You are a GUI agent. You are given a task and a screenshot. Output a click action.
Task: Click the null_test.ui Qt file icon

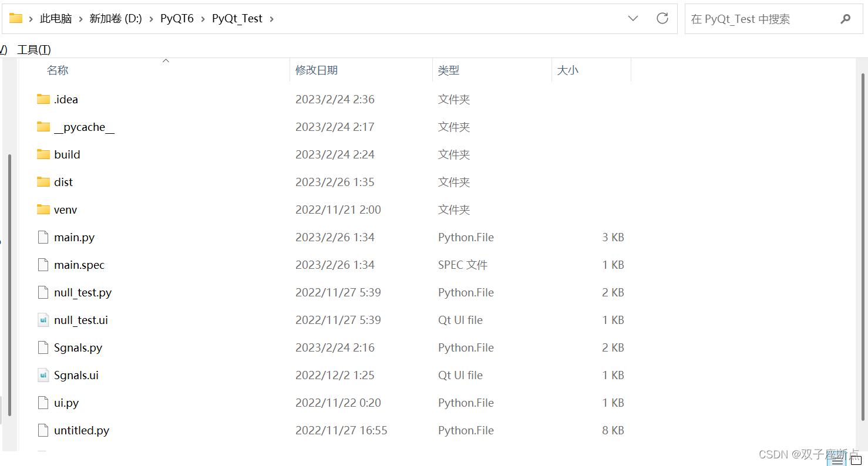[x=43, y=320]
